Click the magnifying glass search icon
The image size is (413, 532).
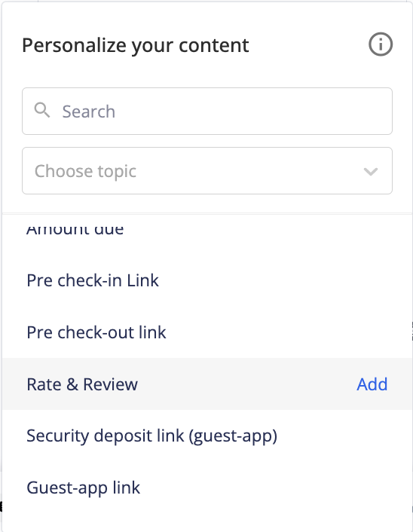point(42,110)
